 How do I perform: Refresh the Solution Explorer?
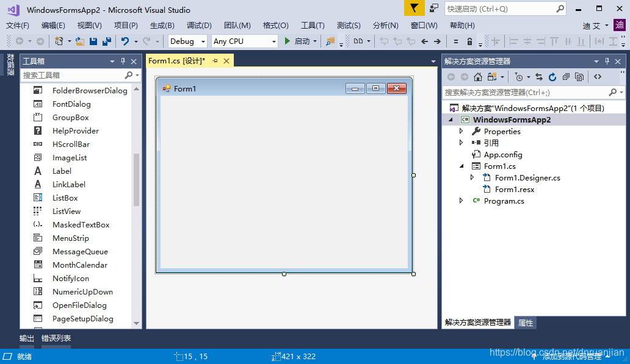point(552,77)
